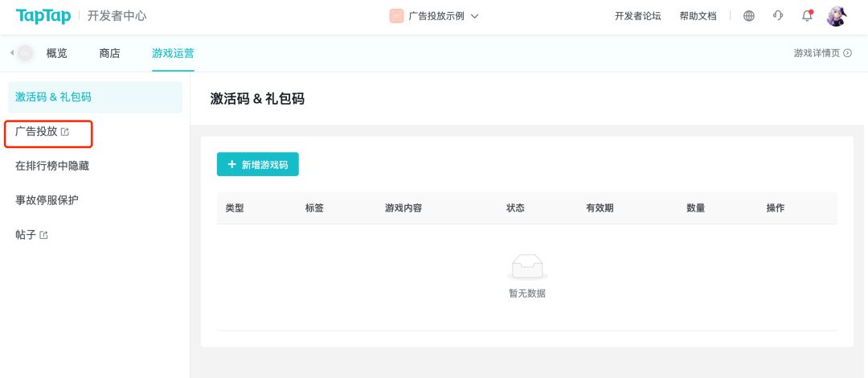Switch to the 商店 tab
The image size is (868, 378).
point(109,53)
